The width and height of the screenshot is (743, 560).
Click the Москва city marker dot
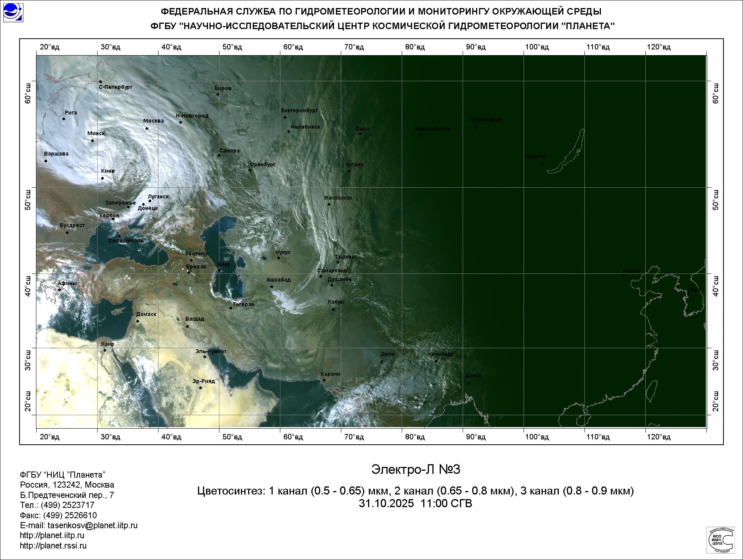pos(147,129)
